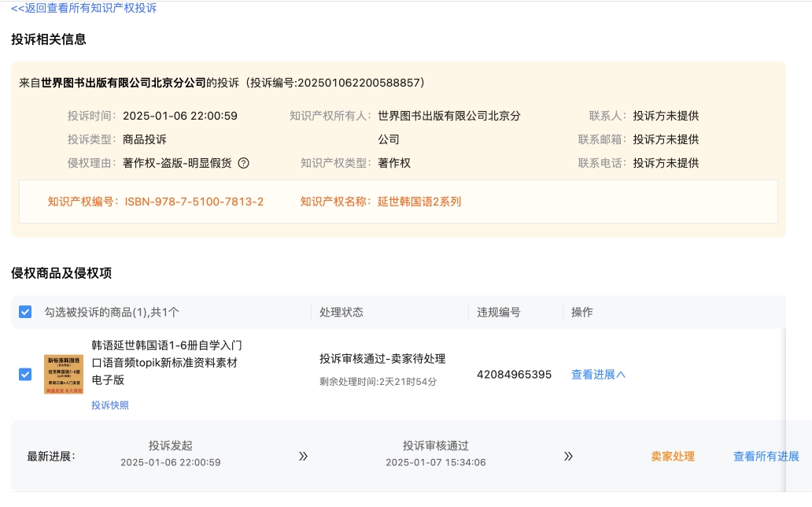
Task: Click the help icon beside 著作权-盗版-明显假货
Action: [x=243, y=164]
